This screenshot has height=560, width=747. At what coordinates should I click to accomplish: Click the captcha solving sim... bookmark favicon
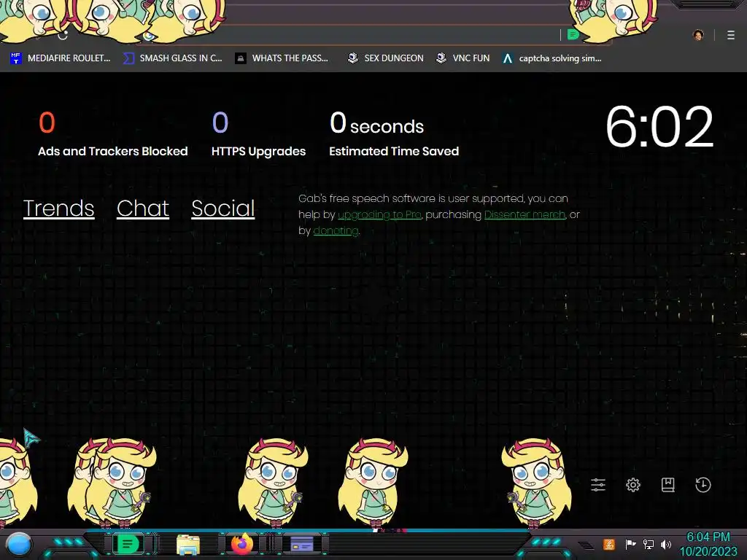click(x=508, y=58)
